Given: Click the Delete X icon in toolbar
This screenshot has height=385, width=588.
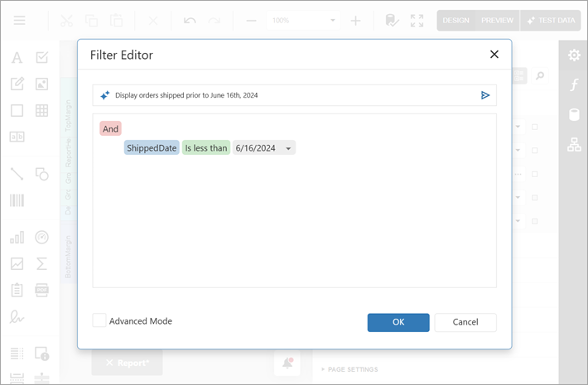Looking at the screenshot, I should point(153,20).
